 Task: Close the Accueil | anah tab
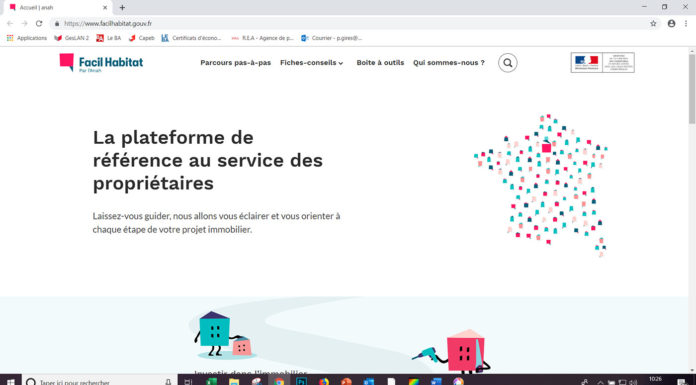click(105, 8)
